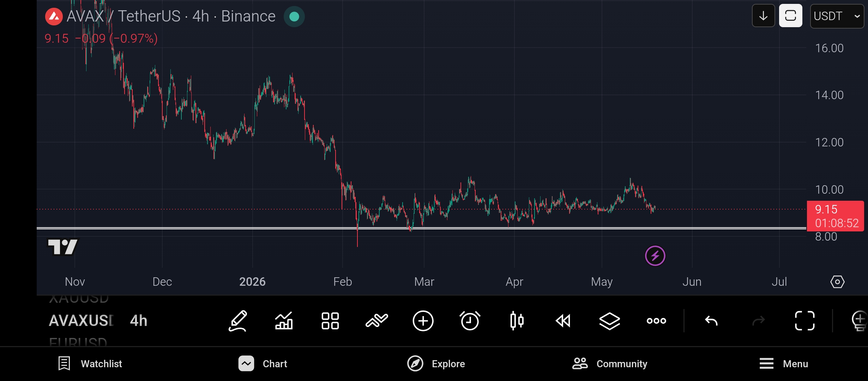
Task: Click the Mar label on time axis
Action: click(424, 282)
